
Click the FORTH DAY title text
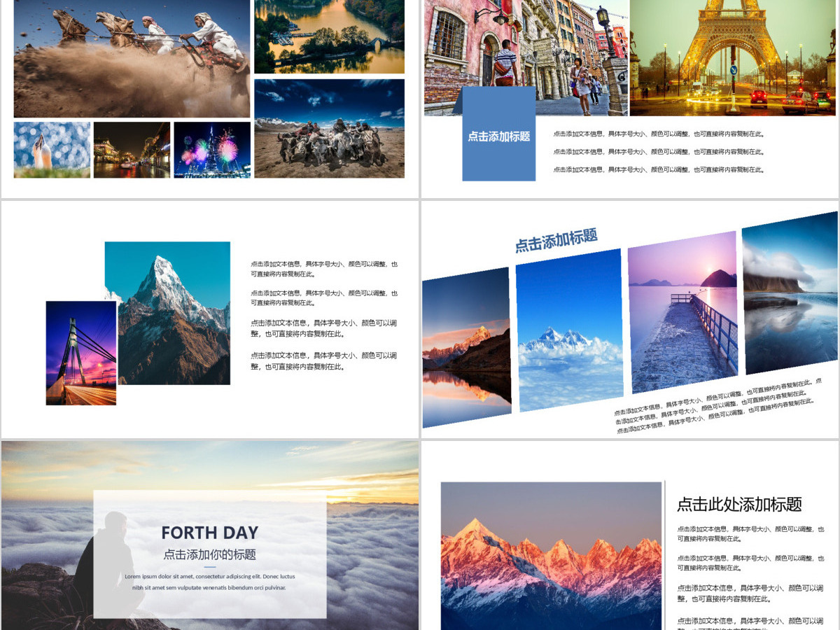click(210, 533)
